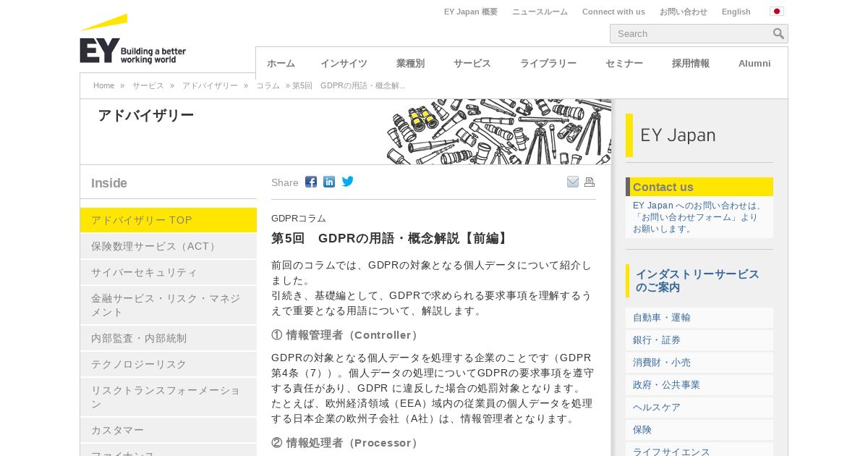Go to アドバイザリー breadcrumb
The height and width of the screenshot is (456, 868).
pyautogui.click(x=210, y=85)
